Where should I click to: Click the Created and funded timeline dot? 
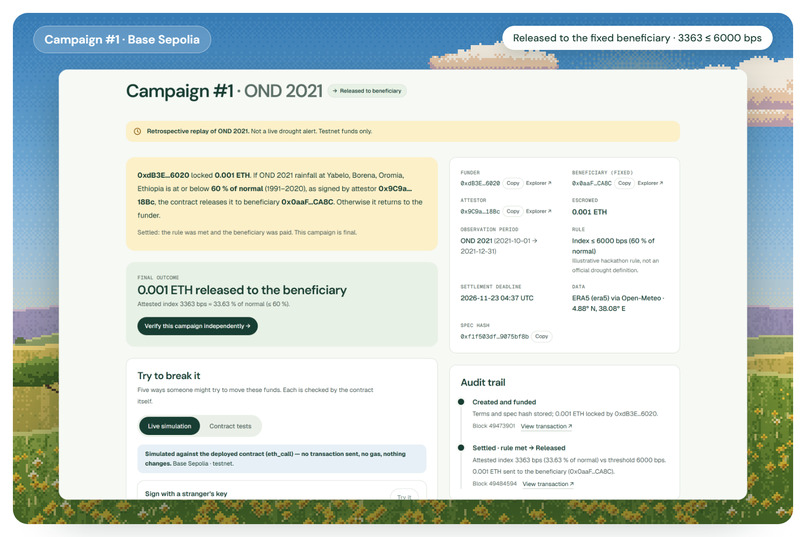pyautogui.click(x=461, y=402)
